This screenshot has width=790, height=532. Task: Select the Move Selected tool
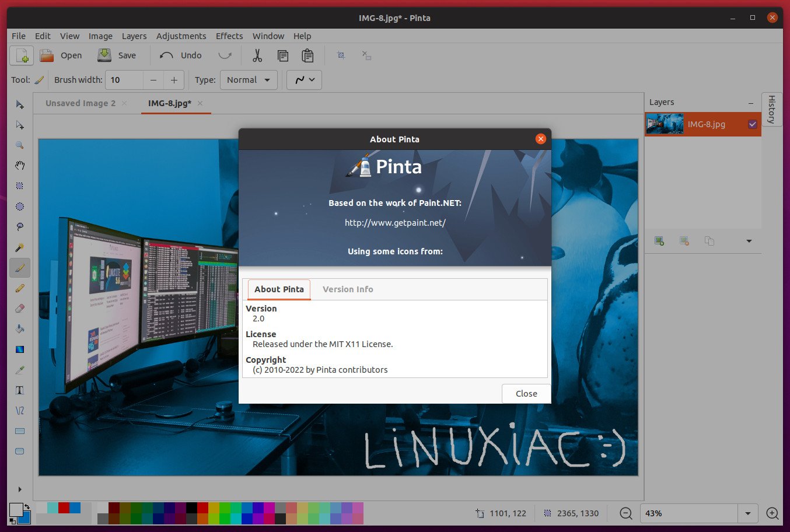click(x=20, y=104)
